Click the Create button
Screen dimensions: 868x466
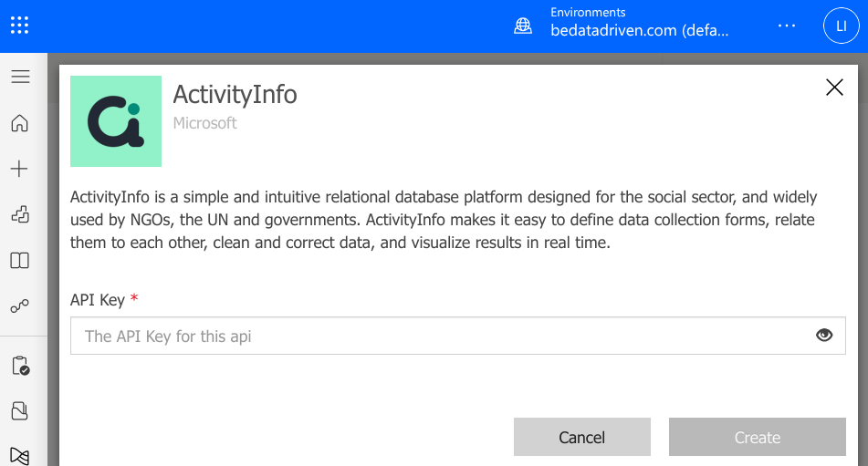[x=758, y=437]
